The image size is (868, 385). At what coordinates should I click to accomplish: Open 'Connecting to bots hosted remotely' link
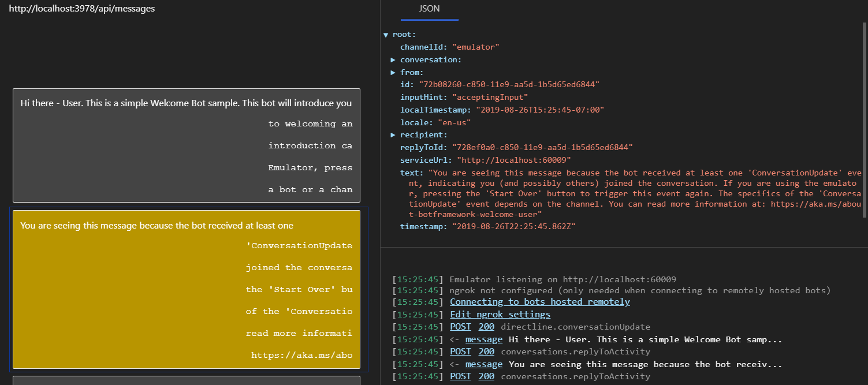(539, 302)
